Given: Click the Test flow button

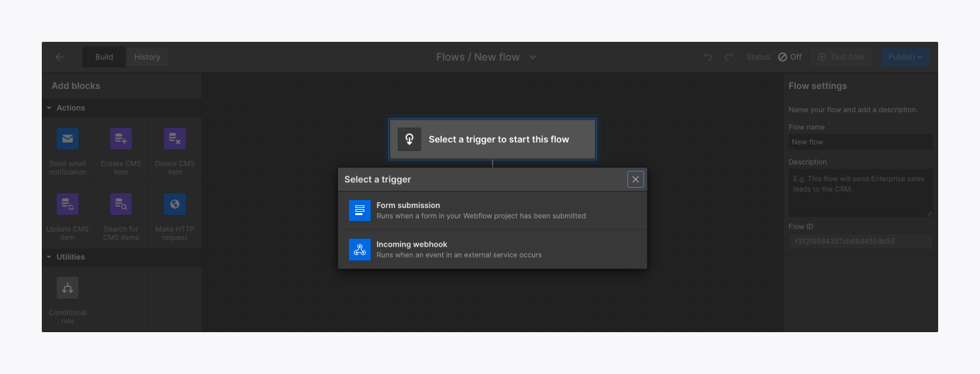Looking at the screenshot, I should (x=841, y=57).
